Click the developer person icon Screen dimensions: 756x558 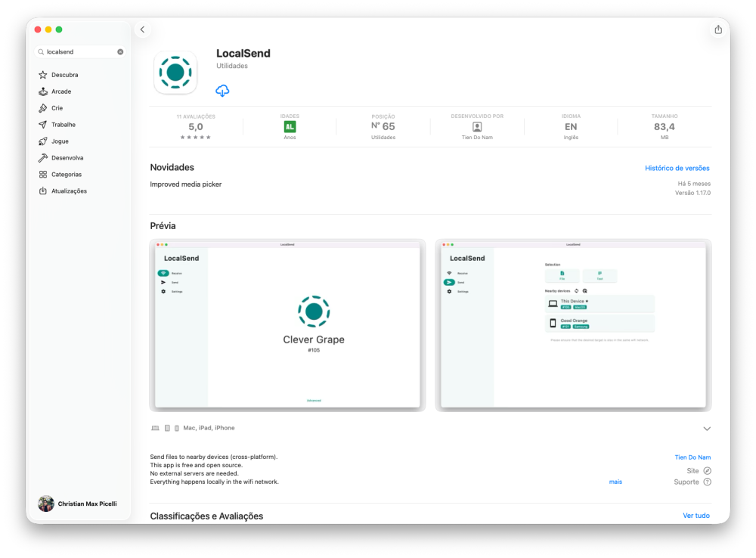pos(477,127)
